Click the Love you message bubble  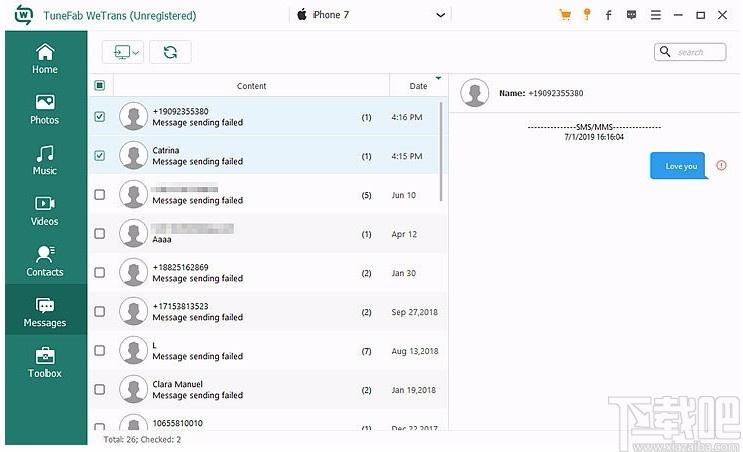click(679, 166)
